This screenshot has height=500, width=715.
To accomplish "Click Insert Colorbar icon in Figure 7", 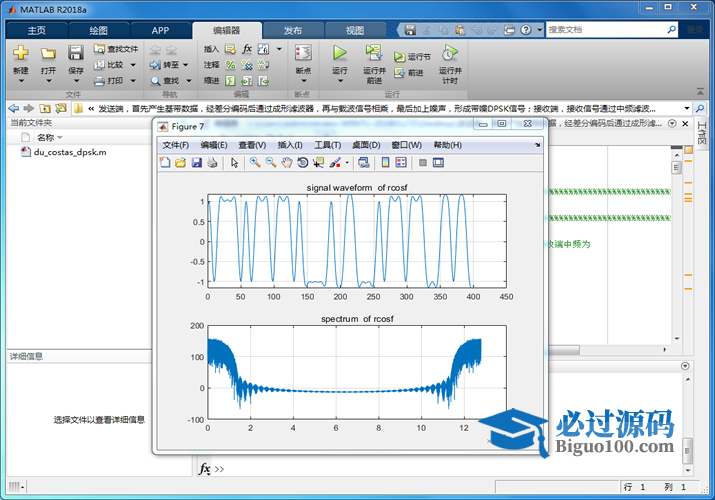I will [385, 162].
